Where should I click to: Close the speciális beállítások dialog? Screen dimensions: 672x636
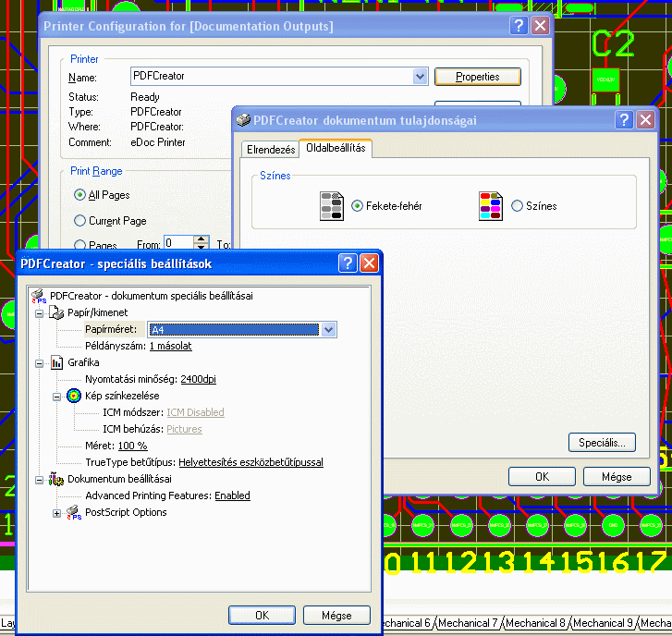pos(370,263)
